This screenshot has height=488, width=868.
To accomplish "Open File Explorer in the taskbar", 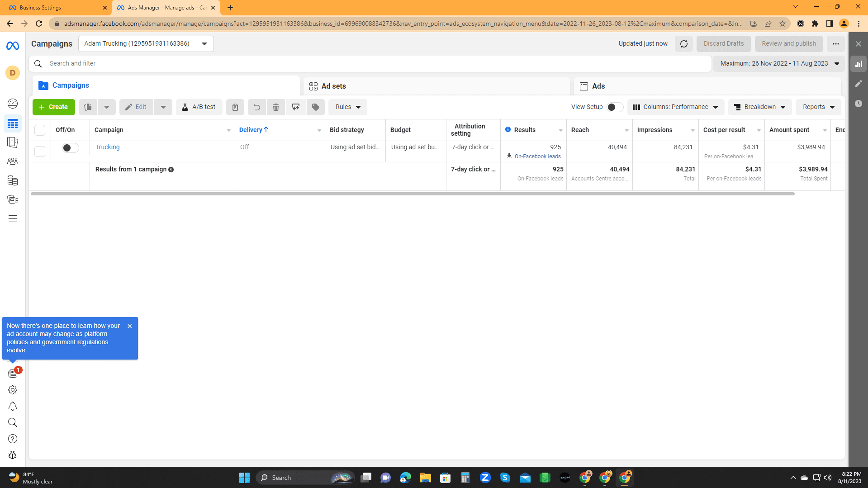I will tap(425, 478).
